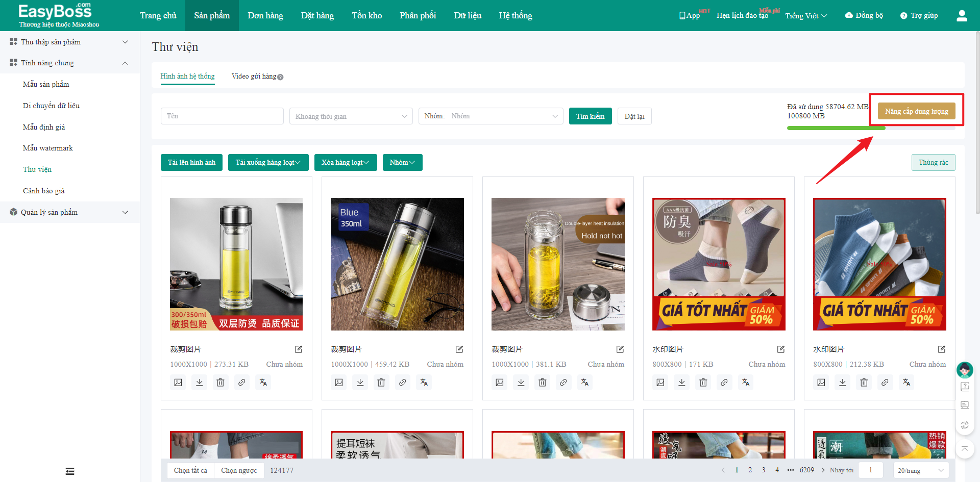Open the App download link
The height and width of the screenshot is (482, 980).
(690, 16)
